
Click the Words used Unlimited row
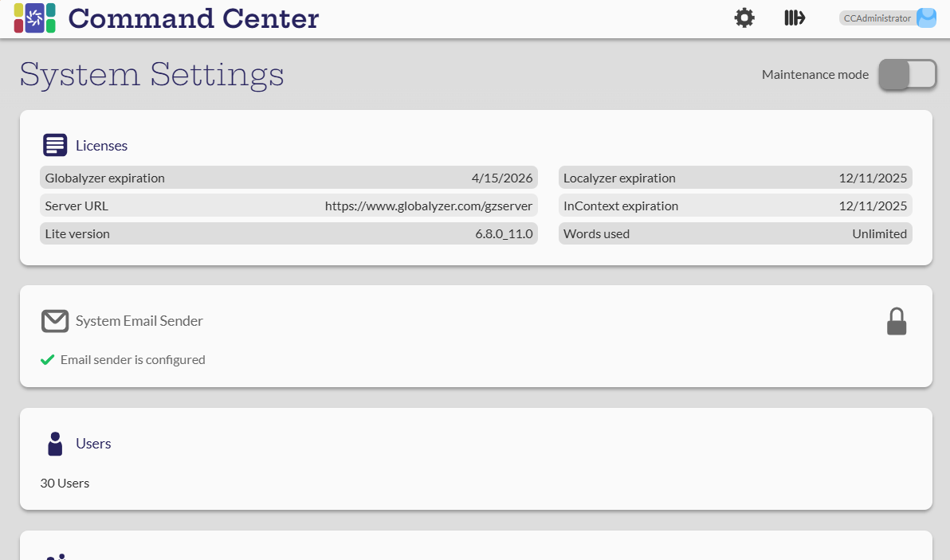(735, 233)
